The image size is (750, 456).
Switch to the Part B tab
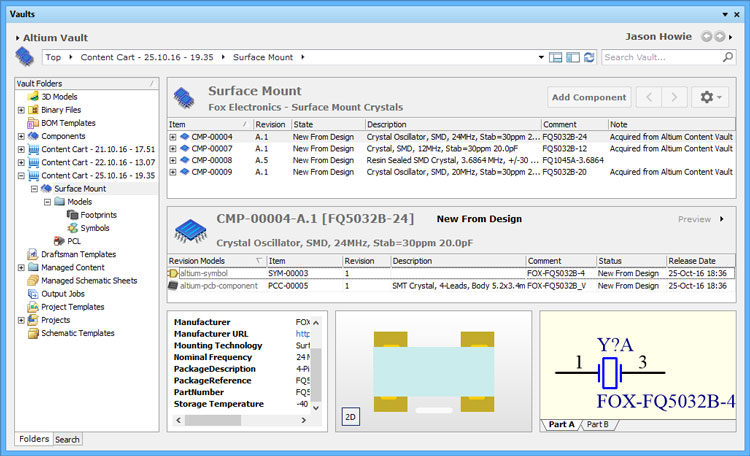coord(599,425)
